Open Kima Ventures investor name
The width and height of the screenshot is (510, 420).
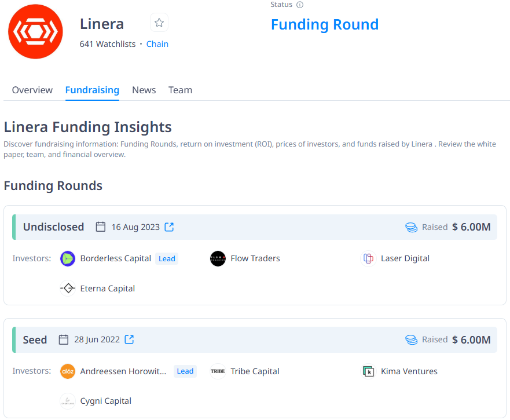tap(409, 371)
